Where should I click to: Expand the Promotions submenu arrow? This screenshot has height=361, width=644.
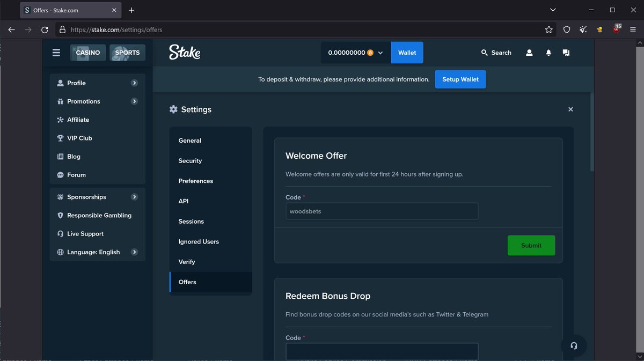pyautogui.click(x=134, y=101)
